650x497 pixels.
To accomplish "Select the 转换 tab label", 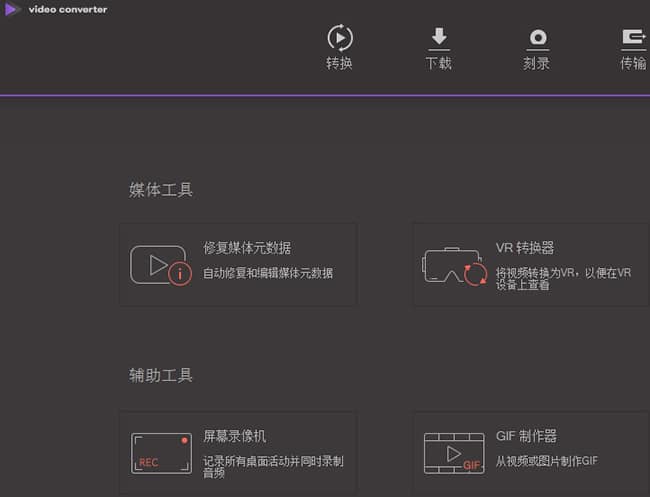I will [x=339, y=63].
